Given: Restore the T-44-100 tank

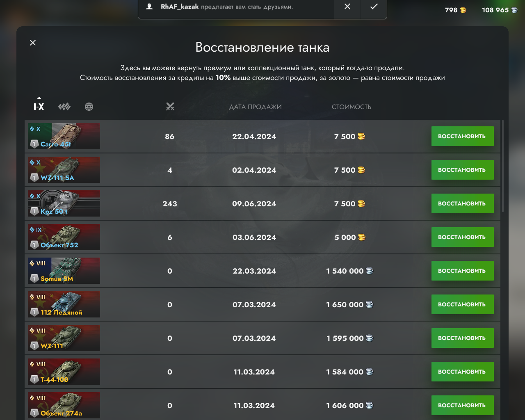Looking at the screenshot, I should 462,372.
